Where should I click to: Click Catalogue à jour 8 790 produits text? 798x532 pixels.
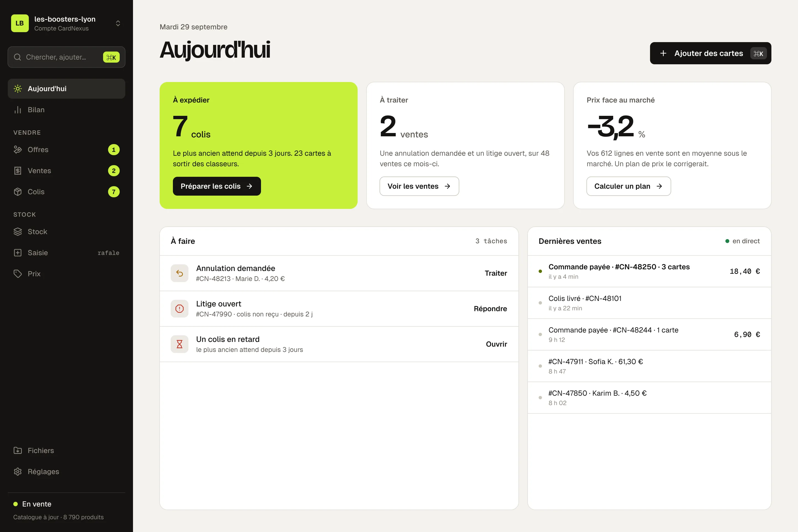tap(58, 517)
